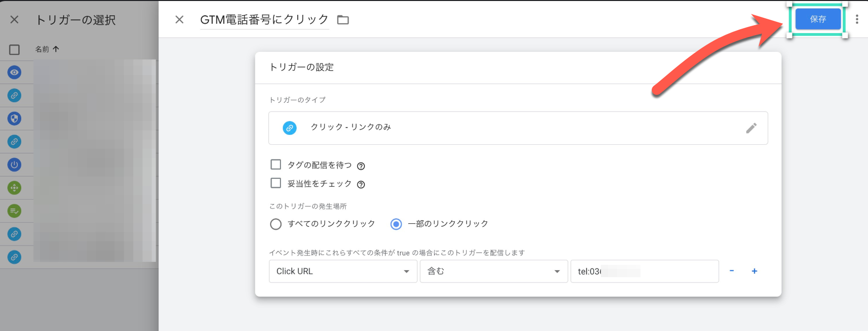
Task: Expand the Click URL variable dropdown
Action: coord(343,271)
